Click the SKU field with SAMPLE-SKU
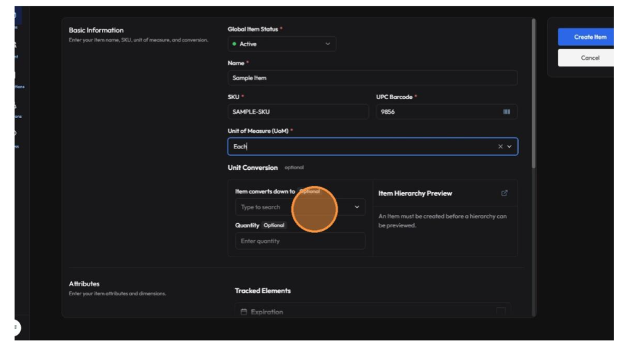The height and width of the screenshot is (364, 620). [x=298, y=112]
